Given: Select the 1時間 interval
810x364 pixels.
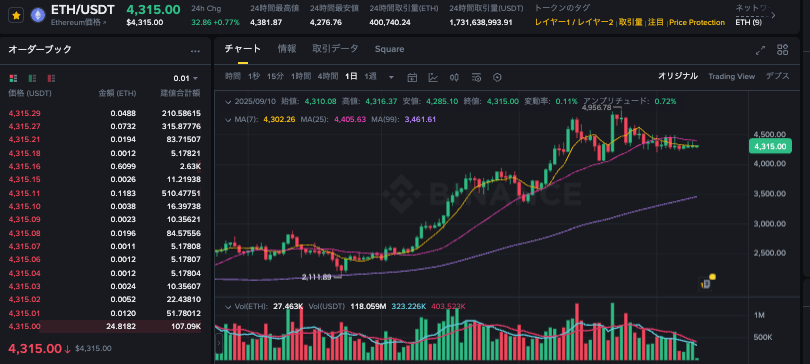Looking at the screenshot, I should click(x=301, y=76).
